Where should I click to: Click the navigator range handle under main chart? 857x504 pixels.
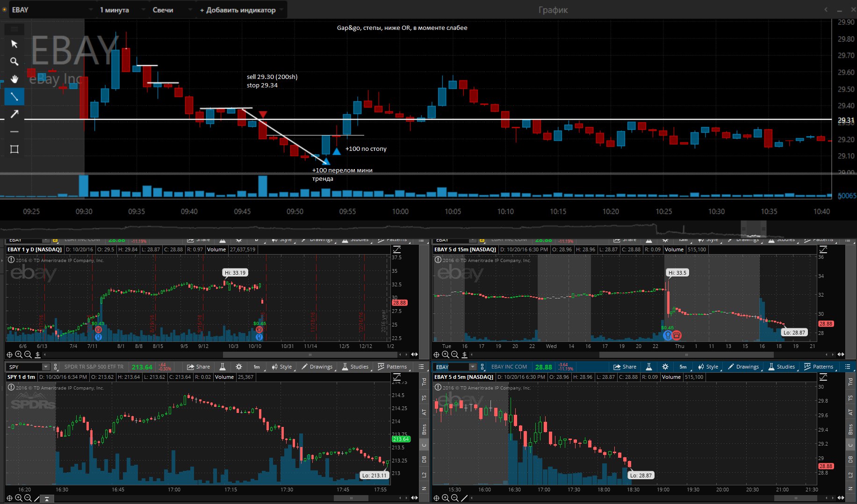[x=753, y=228]
